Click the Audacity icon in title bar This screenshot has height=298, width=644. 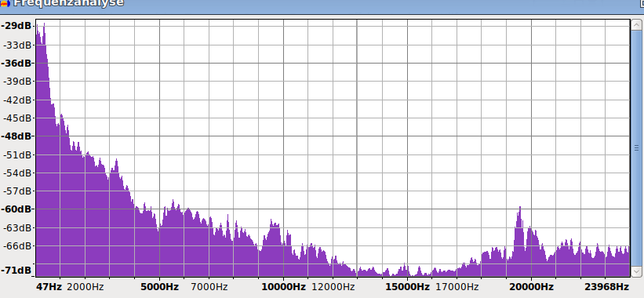click(x=5, y=2)
